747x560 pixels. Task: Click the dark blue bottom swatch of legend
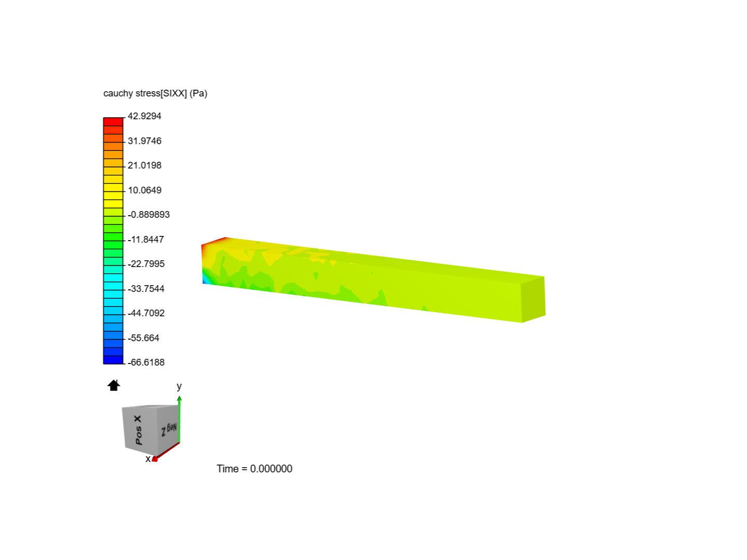tap(113, 360)
